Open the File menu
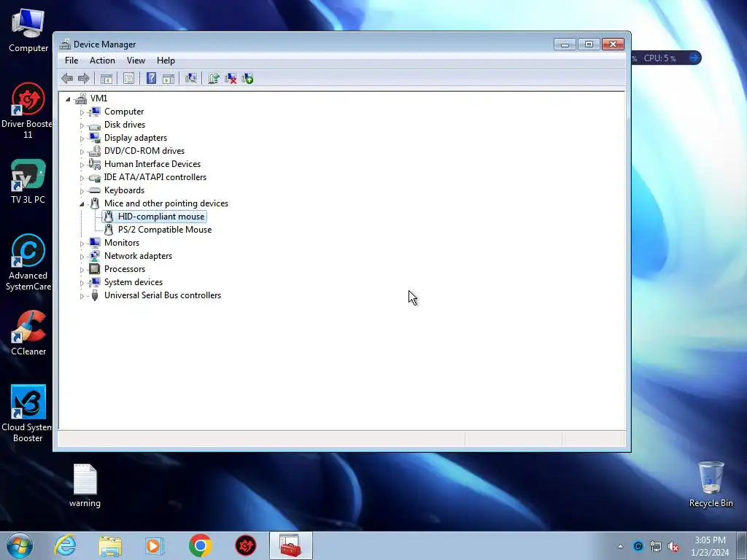Viewport: 747px width, 560px height. (71, 61)
